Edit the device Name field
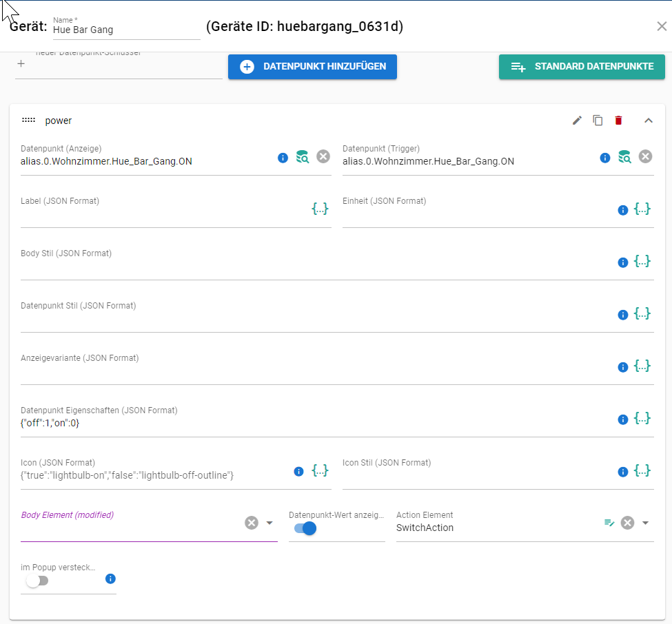 [x=125, y=30]
